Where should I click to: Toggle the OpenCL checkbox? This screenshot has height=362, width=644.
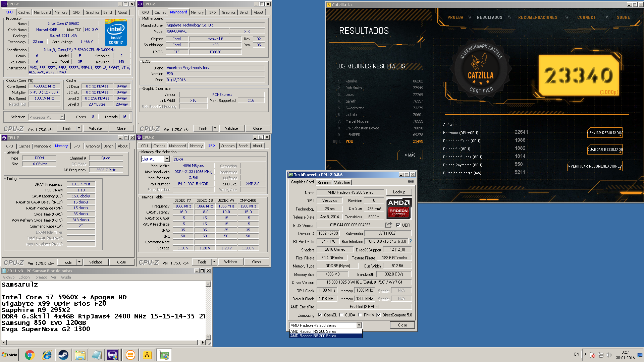320,315
